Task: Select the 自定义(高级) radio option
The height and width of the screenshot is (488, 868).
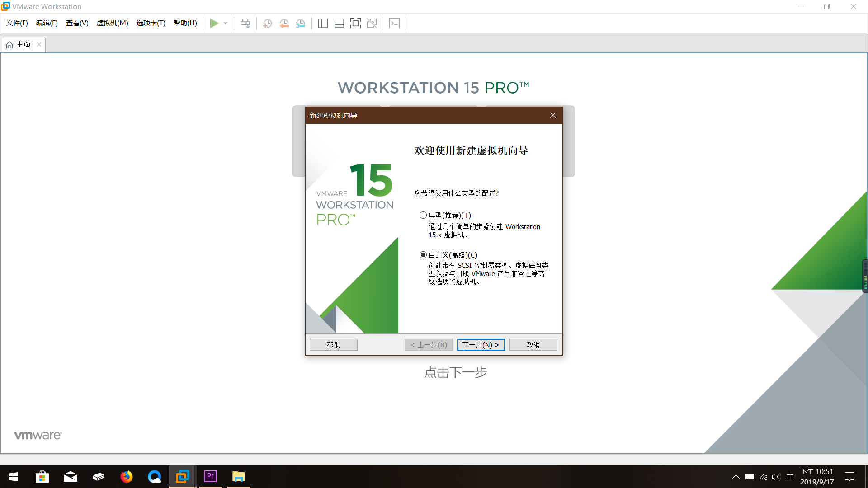Action: click(x=423, y=255)
